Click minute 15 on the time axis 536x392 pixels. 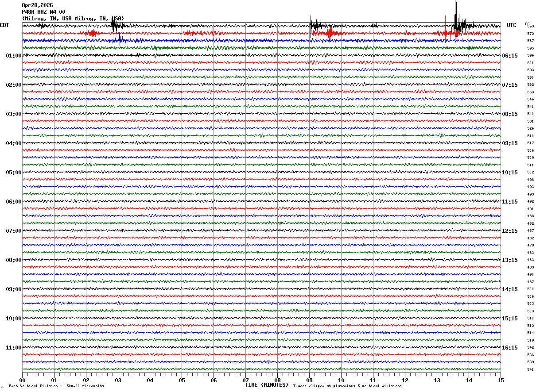point(501,380)
